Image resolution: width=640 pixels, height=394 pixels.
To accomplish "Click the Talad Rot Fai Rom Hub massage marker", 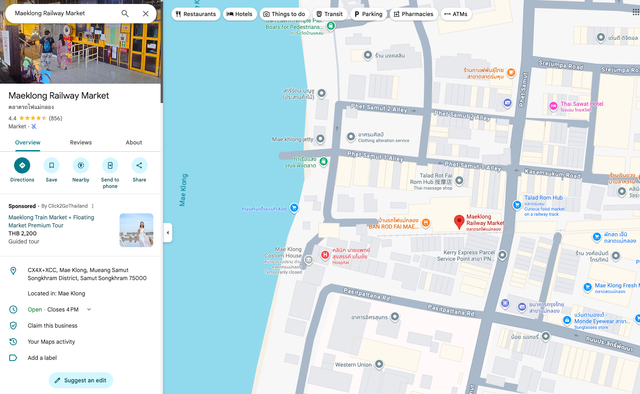I will point(459,180).
